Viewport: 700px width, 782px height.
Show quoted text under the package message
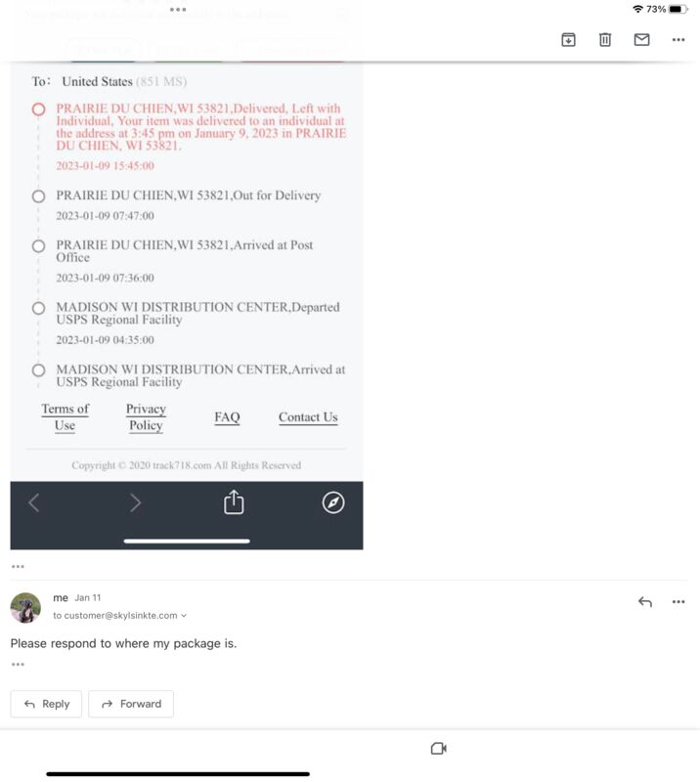[18, 665]
